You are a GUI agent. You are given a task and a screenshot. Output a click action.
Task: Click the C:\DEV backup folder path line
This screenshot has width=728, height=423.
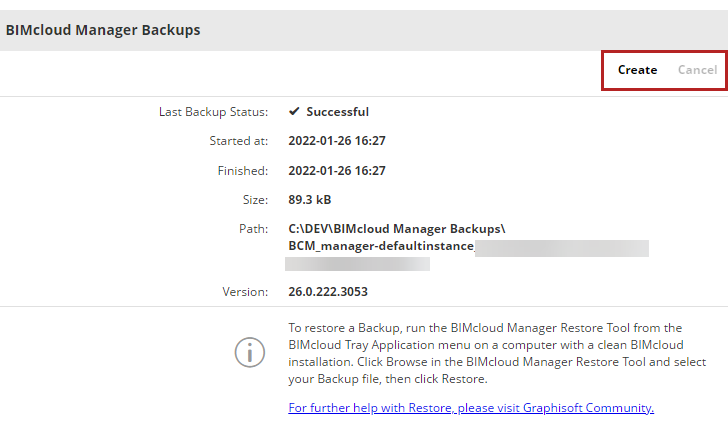click(396, 229)
